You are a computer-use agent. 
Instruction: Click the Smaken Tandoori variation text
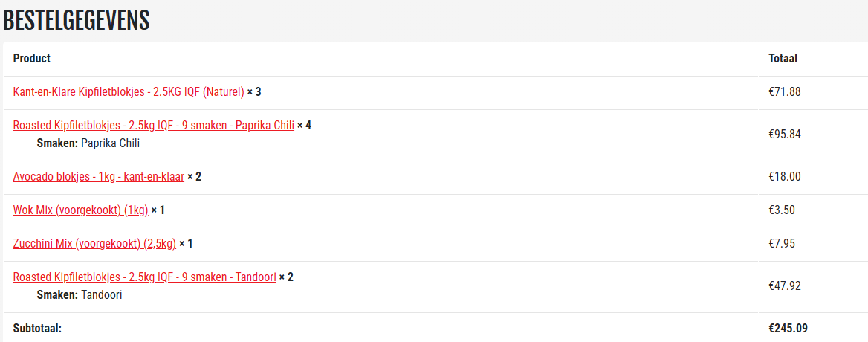coord(80,295)
